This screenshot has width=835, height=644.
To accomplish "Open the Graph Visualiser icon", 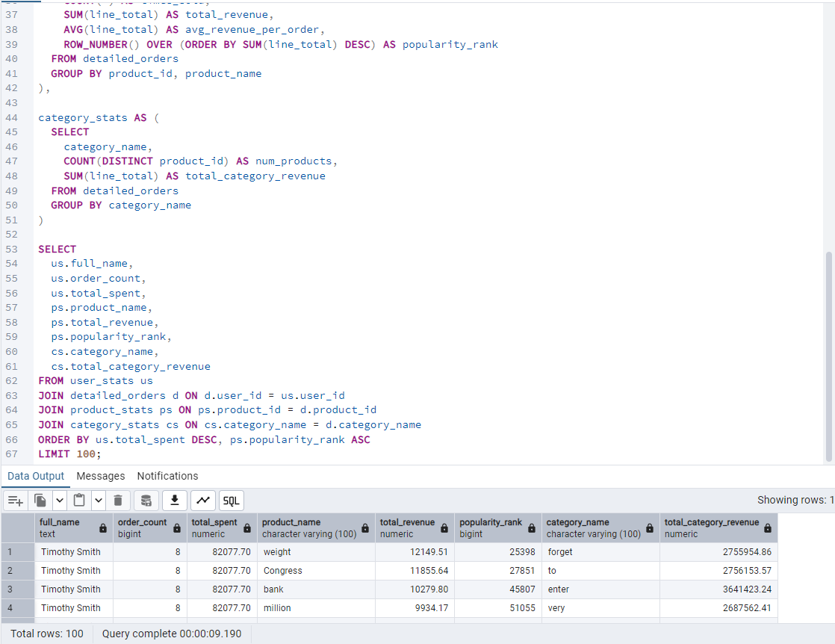I will point(202,501).
